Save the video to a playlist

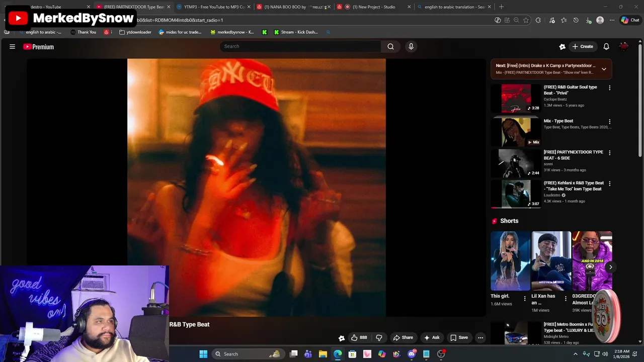coord(459,337)
